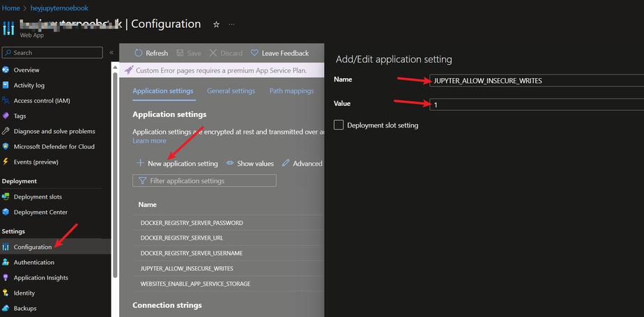Viewport: 644px width, 317px height.
Task: Click the Refresh toolbar button
Action: pos(151,54)
